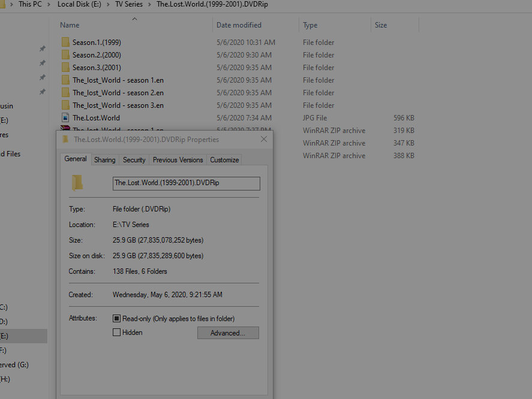Close the Properties dialog

(x=264, y=140)
